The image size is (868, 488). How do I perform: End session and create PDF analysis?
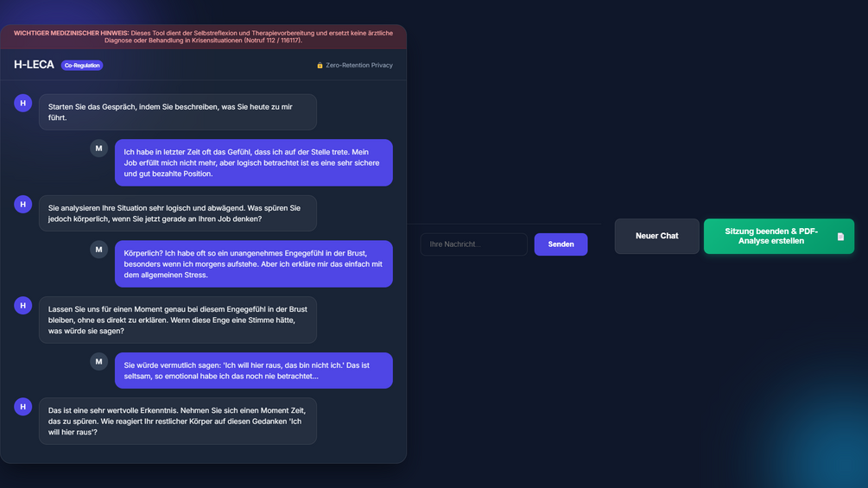[779, 237]
